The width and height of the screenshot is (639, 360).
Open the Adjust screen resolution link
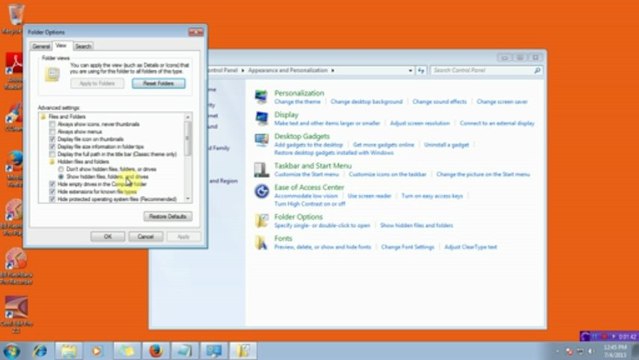coord(420,123)
